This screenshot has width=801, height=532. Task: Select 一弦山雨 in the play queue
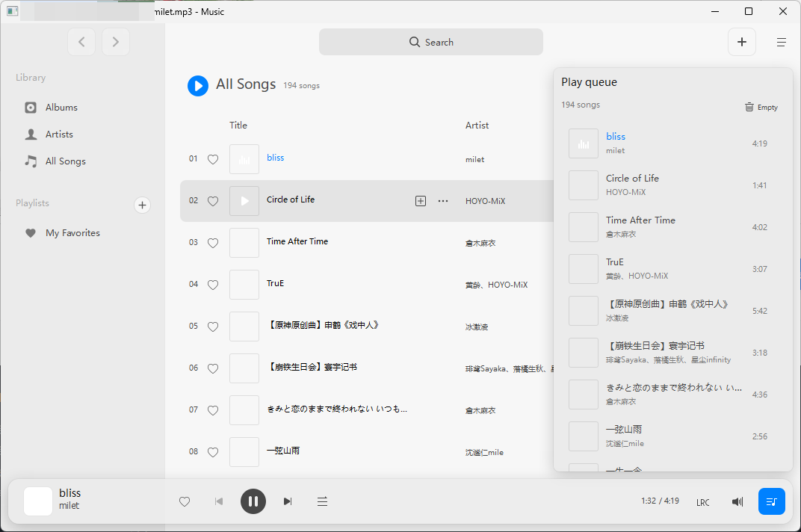click(x=673, y=436)
